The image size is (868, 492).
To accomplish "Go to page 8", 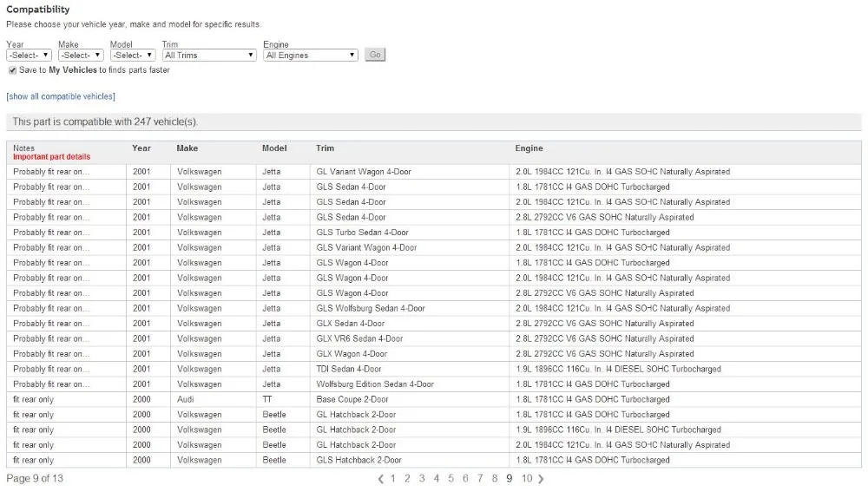I will 495,478.
